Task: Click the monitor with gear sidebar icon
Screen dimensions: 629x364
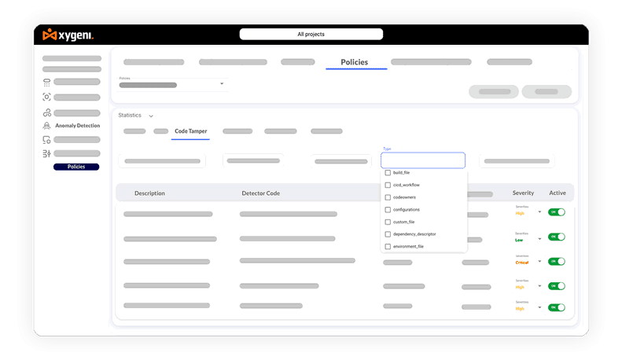Action: point(47,140)
